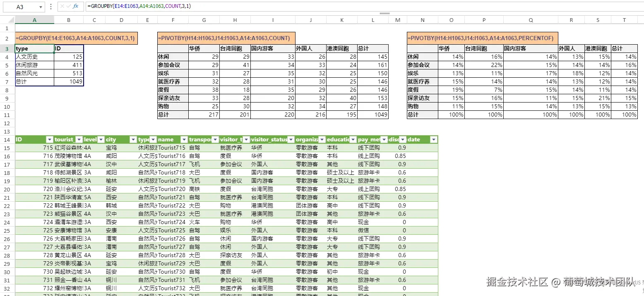This screenshot has width=644, height=296.
Task: Select the 22% cell in percent pivot
Action: point(483,65)
